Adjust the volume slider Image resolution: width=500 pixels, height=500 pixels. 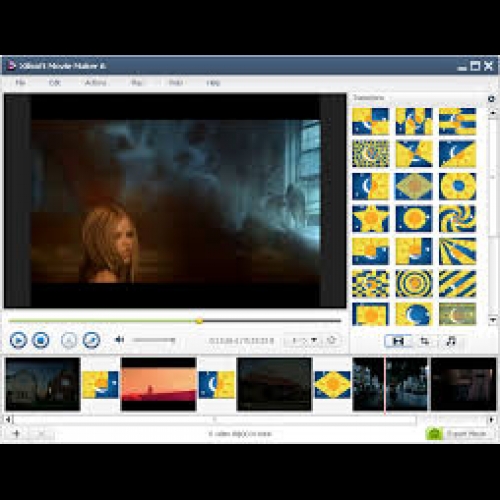click(x=154, y=340)
